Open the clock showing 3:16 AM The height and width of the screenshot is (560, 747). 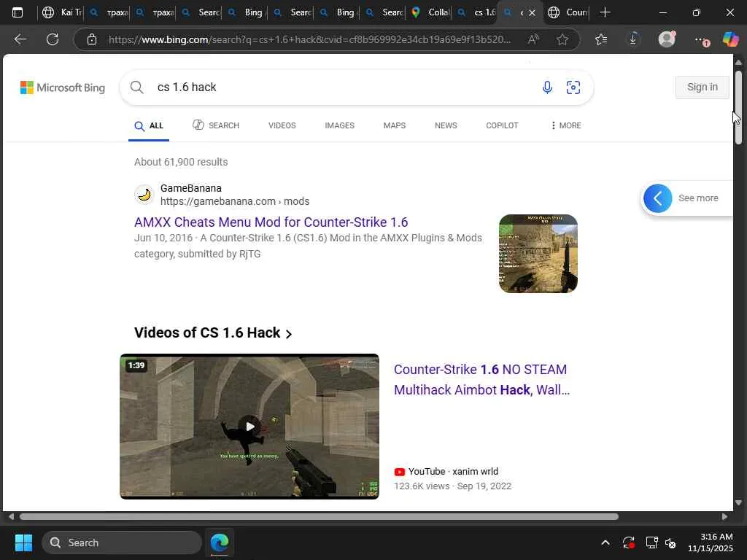click(x=711, y=542)
